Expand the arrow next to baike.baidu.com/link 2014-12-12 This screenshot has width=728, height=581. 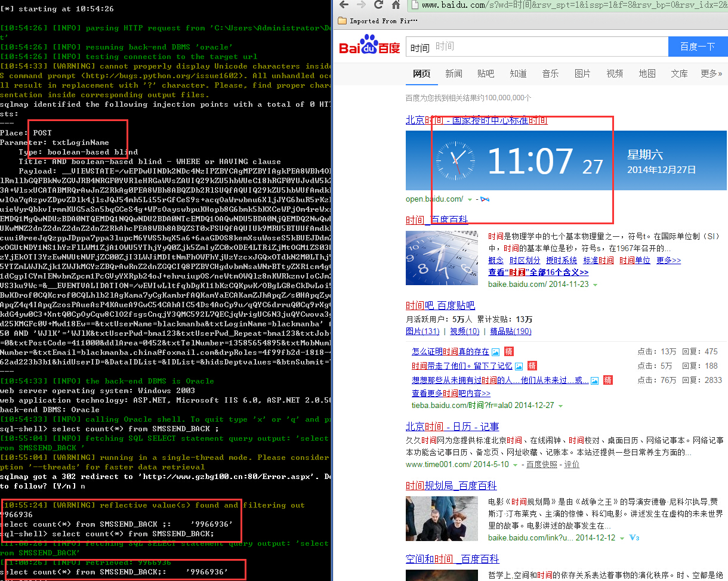[x=622, y=538]
